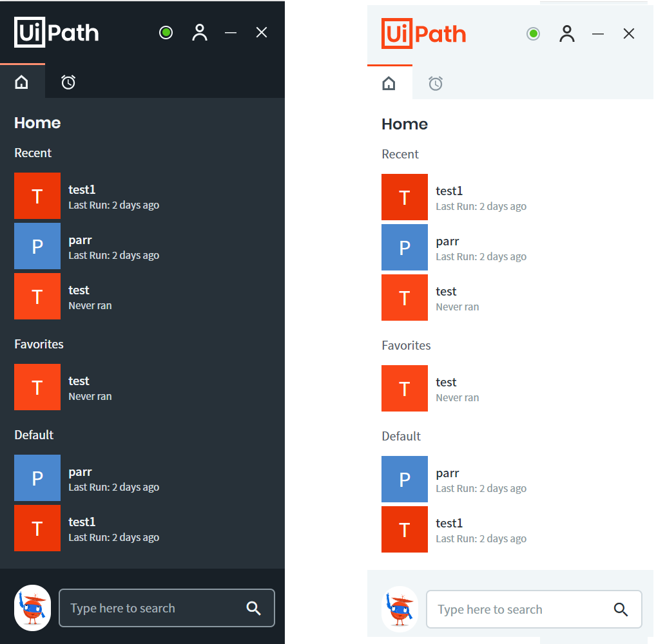Select 'test1' name under Recent in dark window
656x644 pixels.
pos(82,190)
